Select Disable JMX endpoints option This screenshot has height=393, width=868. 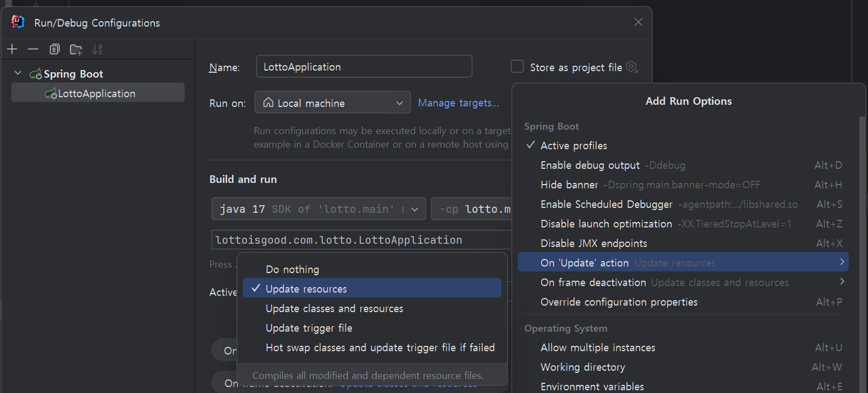683,243
